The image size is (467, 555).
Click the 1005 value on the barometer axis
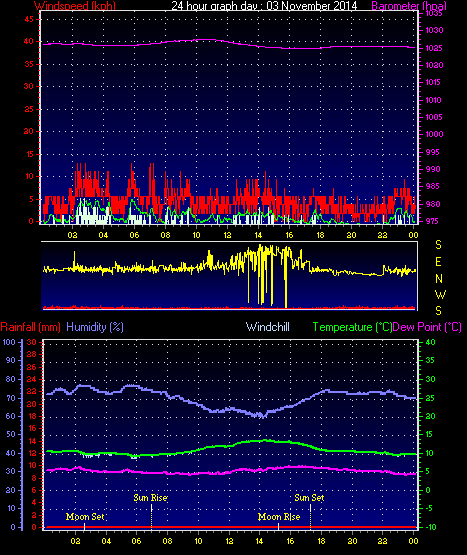[x=434, y=117]
